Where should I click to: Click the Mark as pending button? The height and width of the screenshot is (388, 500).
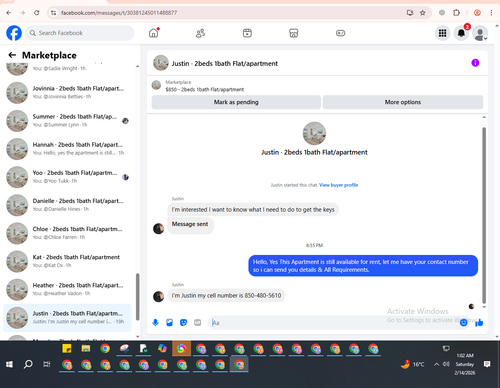(236, 102)
